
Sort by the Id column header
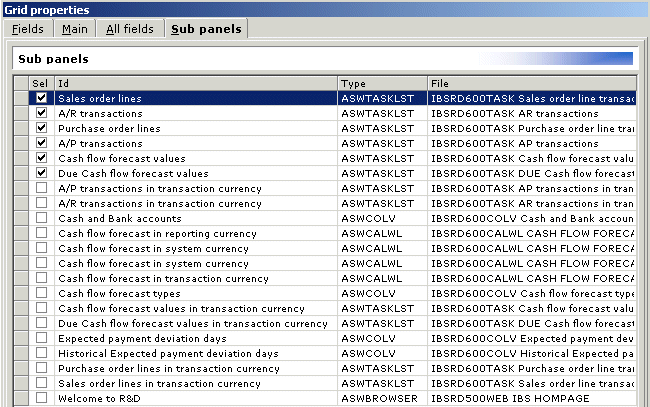click(195, 83)
